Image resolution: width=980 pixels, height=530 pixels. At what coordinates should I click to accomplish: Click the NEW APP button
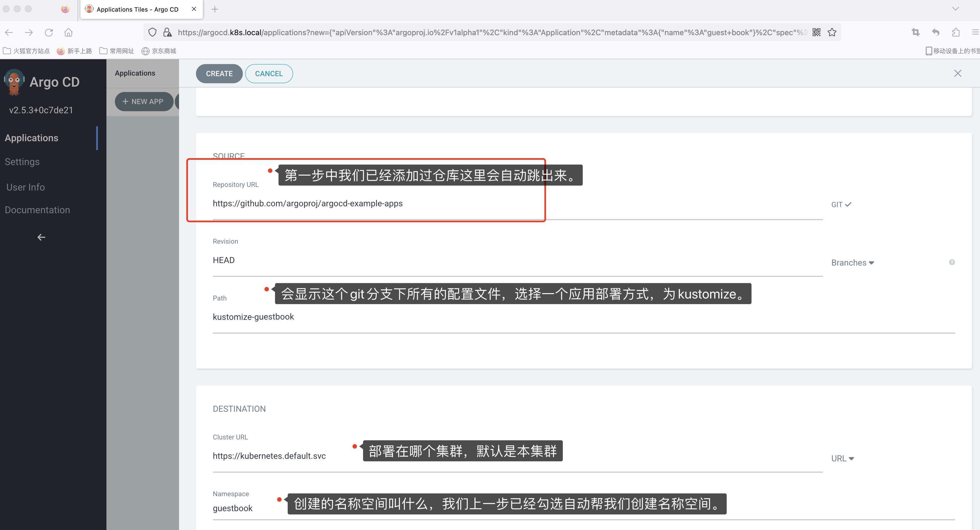tap(144, 102)
